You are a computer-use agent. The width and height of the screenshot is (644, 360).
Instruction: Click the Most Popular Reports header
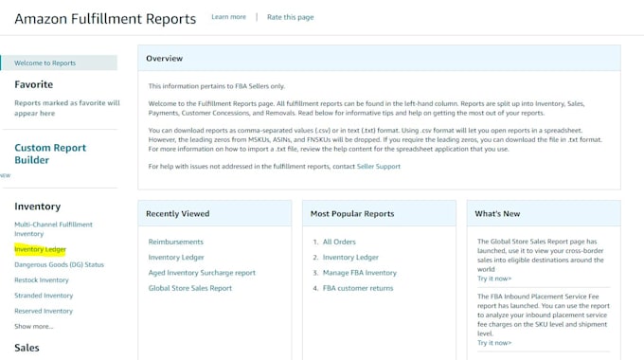pos(379,214)
